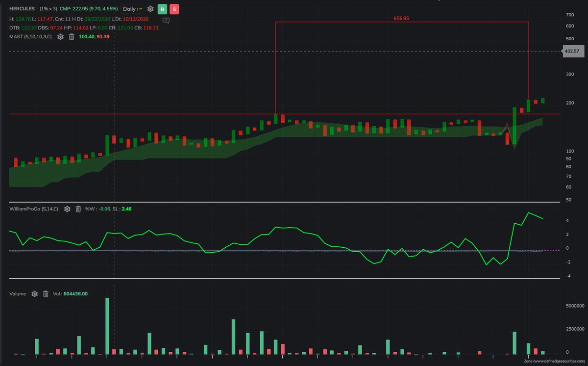Click the tallest volume bar near 5000000
Viewport: 588px width, 366px height.
(107, 326)
